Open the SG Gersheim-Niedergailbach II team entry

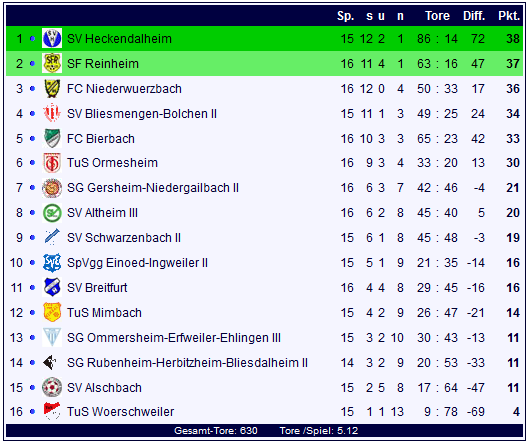(153, 188)
